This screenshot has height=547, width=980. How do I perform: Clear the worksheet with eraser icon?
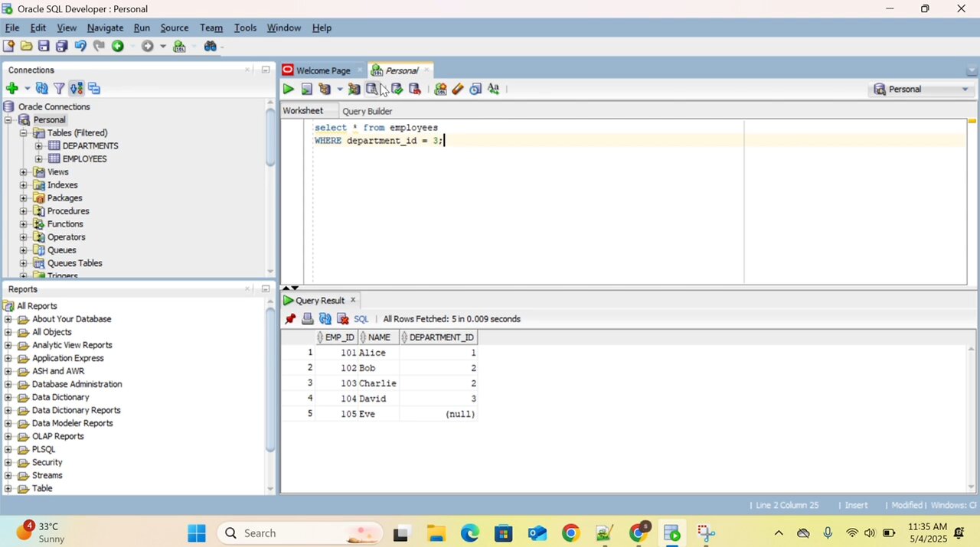point(458,89)
